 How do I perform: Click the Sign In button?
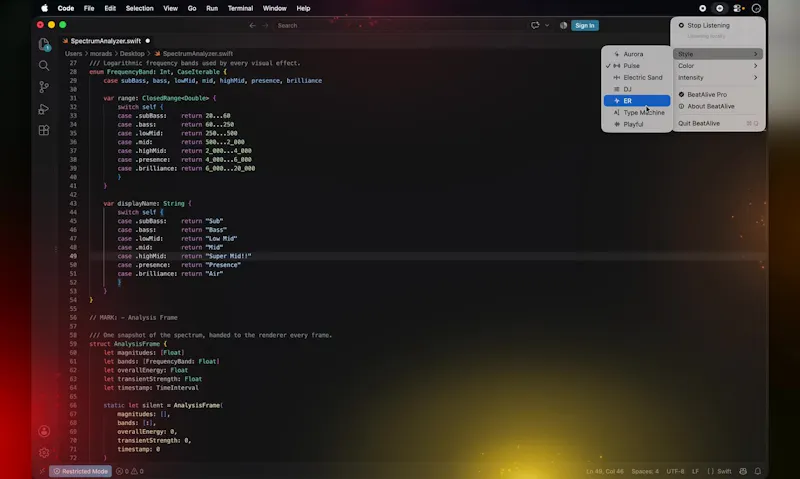pyautogui.click(x=585, y=25)
